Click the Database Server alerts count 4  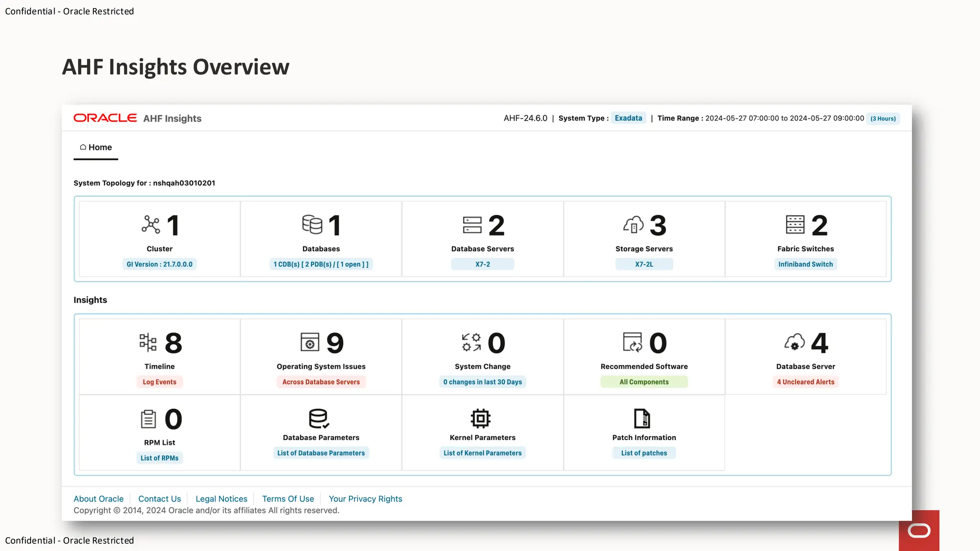[x=820, y=343]
